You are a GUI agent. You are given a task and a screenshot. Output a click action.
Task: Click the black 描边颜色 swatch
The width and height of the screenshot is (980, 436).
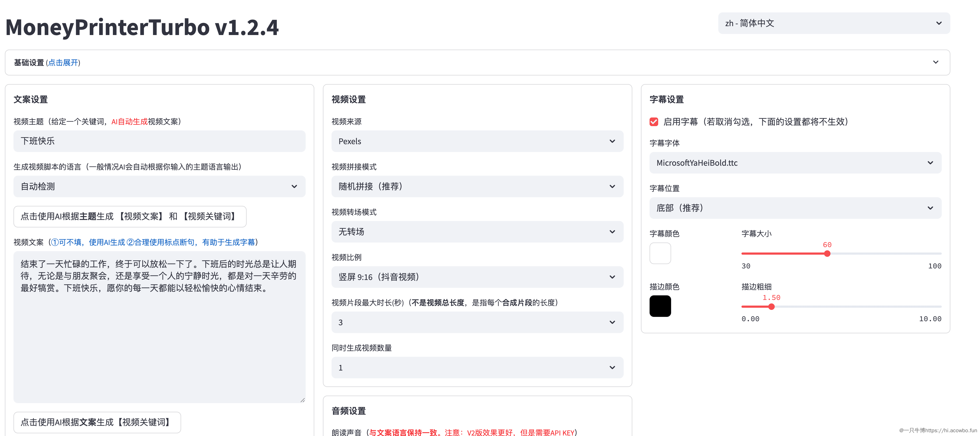(x=660, y=306)
